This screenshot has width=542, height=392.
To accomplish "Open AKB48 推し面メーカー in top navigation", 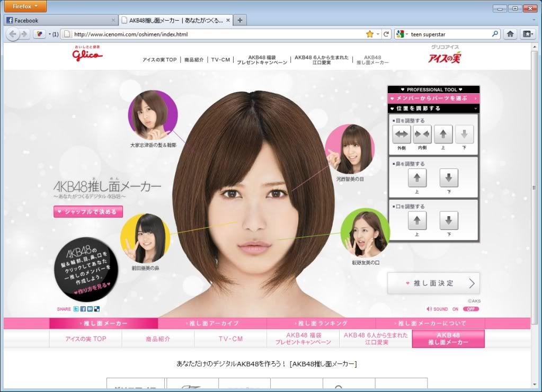I will (x=372, y=60).
